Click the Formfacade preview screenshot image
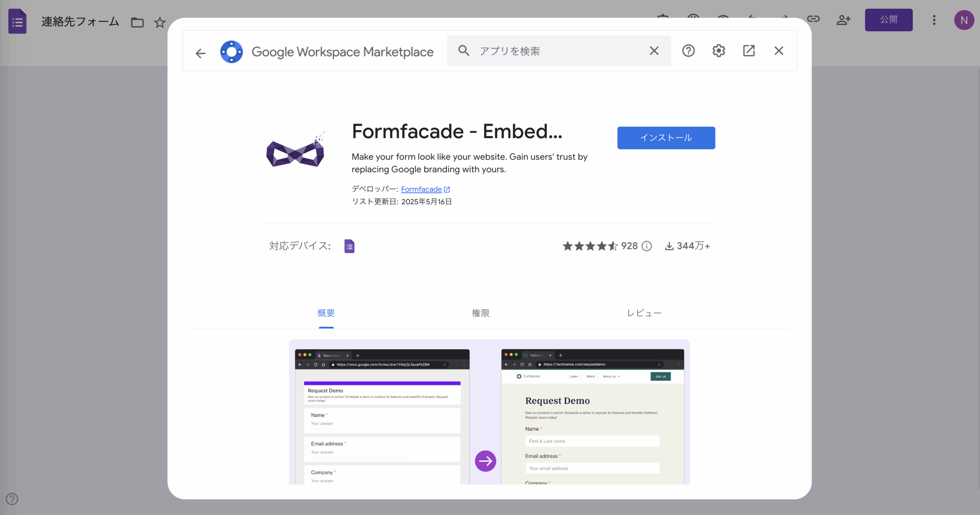Viewport: 980px width, 515px height. tap(489, 411)
